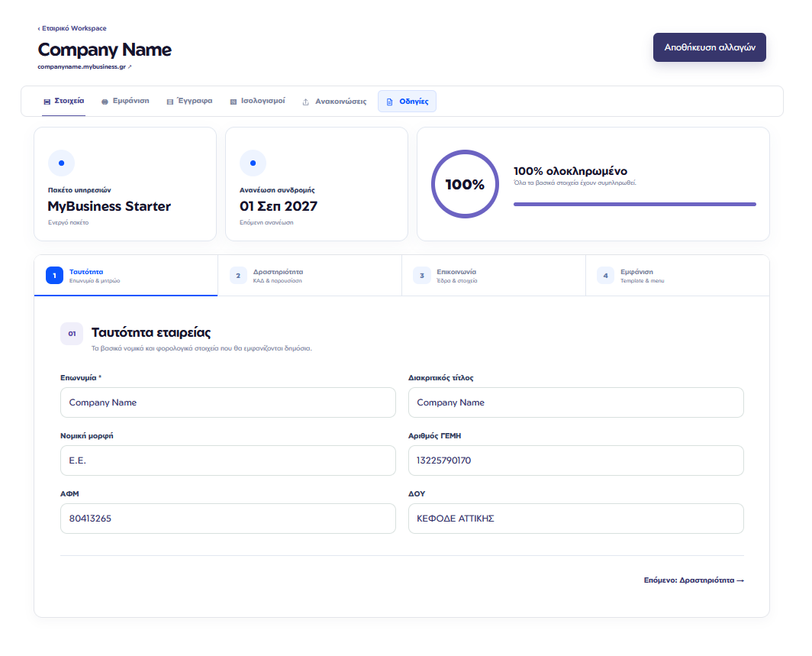Click the purple completion progress bar
This screenshot has height=656, width=812.
click(635, 204)
